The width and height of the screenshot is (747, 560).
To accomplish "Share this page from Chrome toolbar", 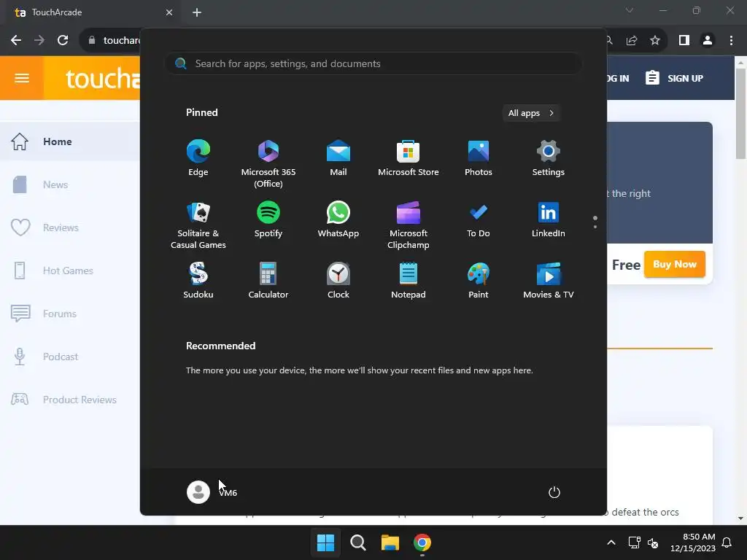I will tap(632, 41).
